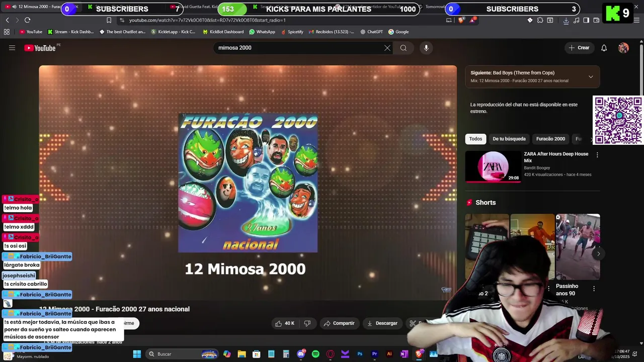
Task: Open Spotify from the taskbar
Action: click(x=315, y=354)
